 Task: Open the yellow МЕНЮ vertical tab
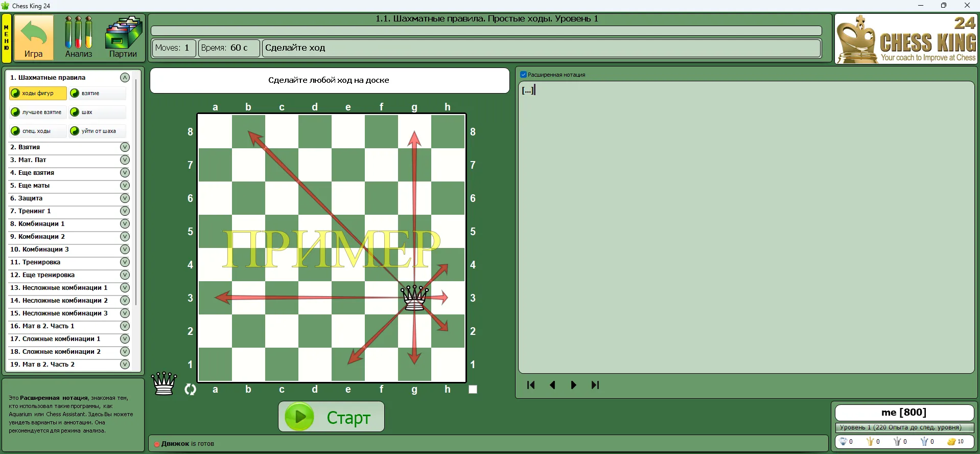pyautogui.click(x=7, y=38)
